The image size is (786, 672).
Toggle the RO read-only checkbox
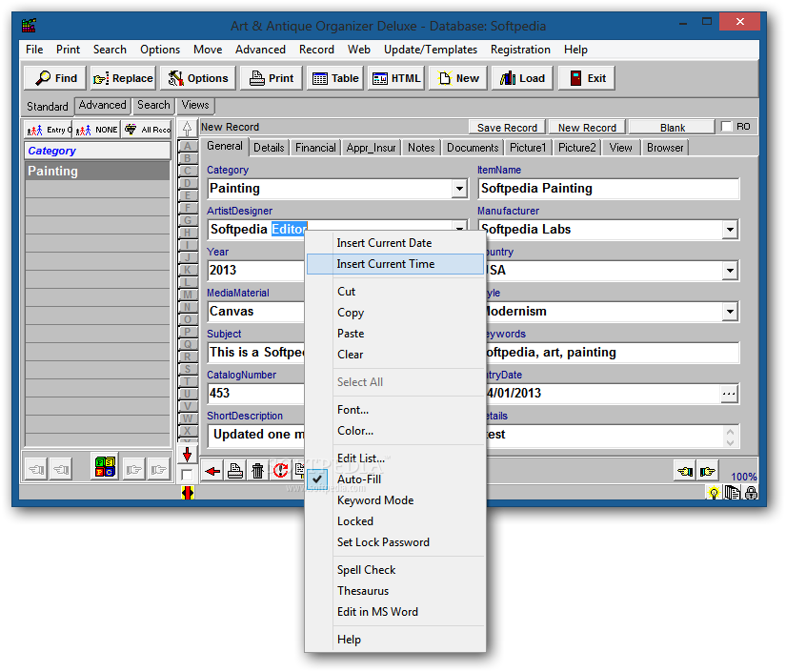tap(726, 127)
